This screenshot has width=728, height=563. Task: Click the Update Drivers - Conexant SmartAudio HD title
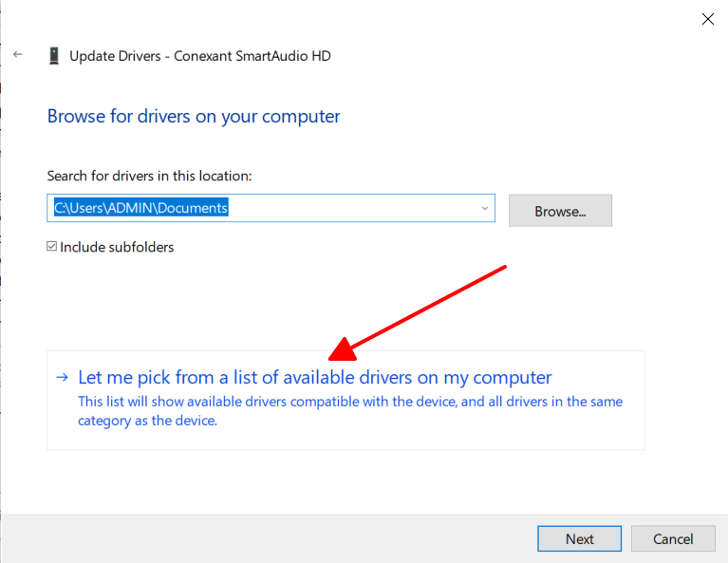click(x=200, y=56)
